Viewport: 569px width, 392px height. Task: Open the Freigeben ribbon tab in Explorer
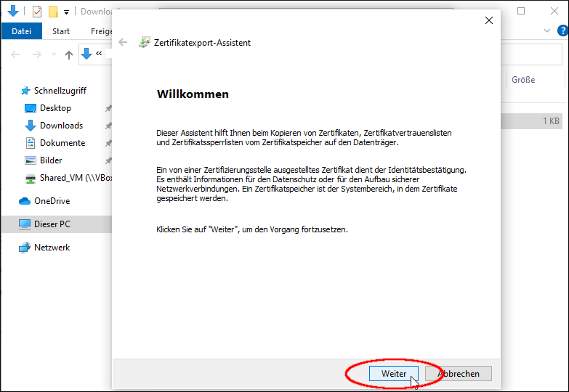coord(101,31)
